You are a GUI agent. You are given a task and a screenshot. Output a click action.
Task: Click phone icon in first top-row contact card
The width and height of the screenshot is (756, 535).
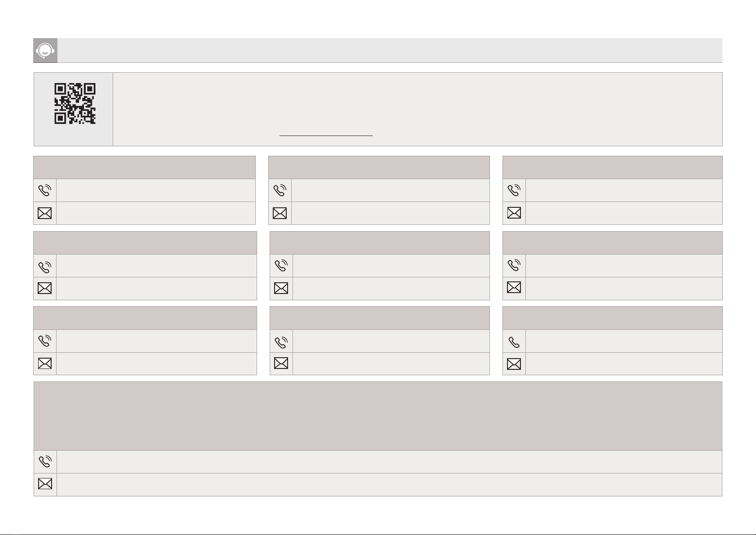(45, 190)
